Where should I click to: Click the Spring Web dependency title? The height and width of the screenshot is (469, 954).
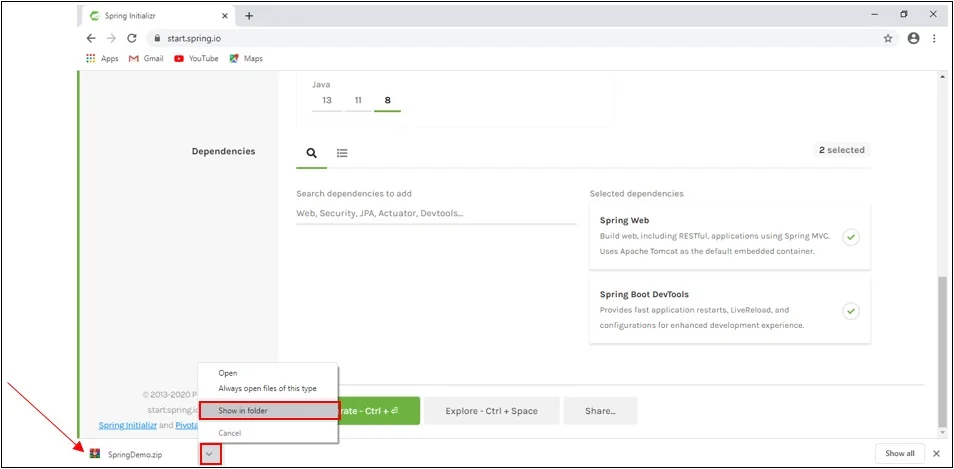624,220
